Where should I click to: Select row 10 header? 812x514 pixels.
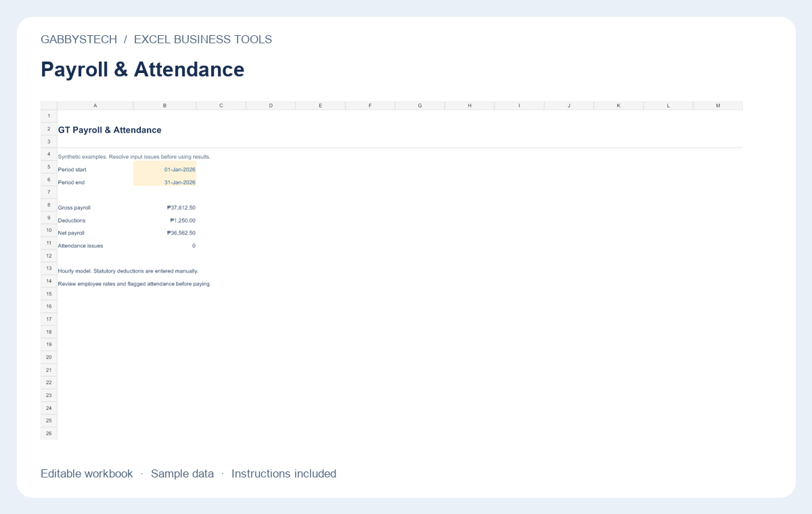point(49,231)
